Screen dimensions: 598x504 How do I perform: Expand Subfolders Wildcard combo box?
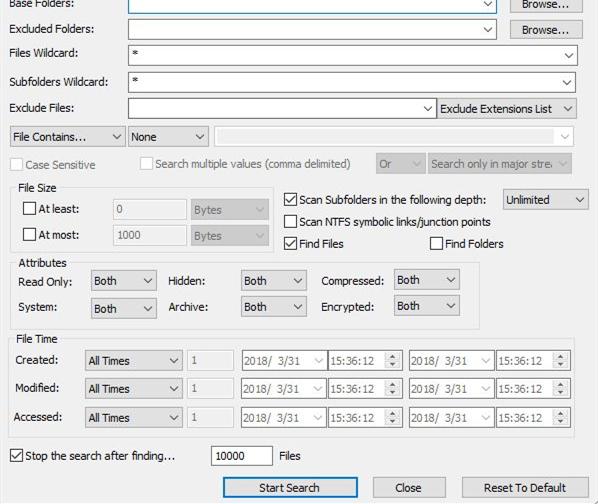pyautogui.click(x=567, y=83)
